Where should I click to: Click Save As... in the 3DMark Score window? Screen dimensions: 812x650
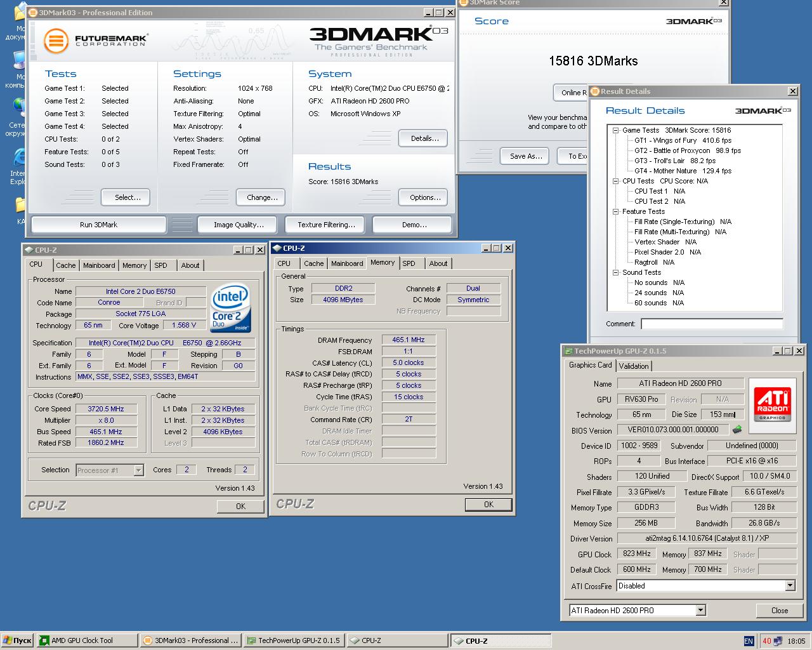click(x=526, y=156)
